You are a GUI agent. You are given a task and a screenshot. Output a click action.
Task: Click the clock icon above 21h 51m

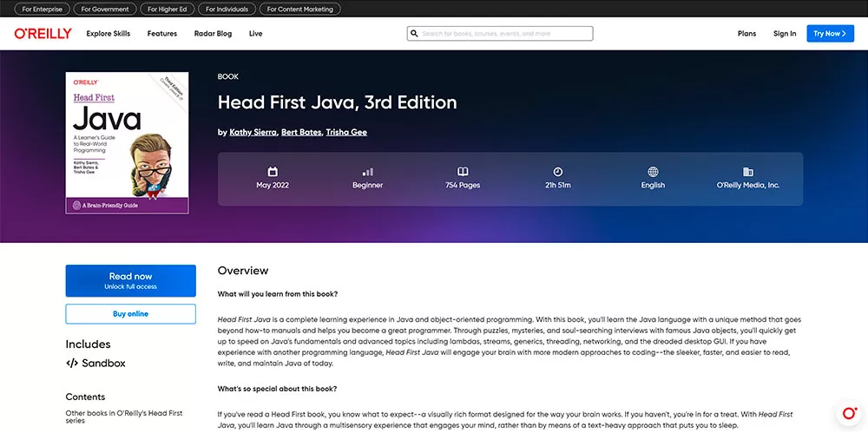tap(558, 172)
